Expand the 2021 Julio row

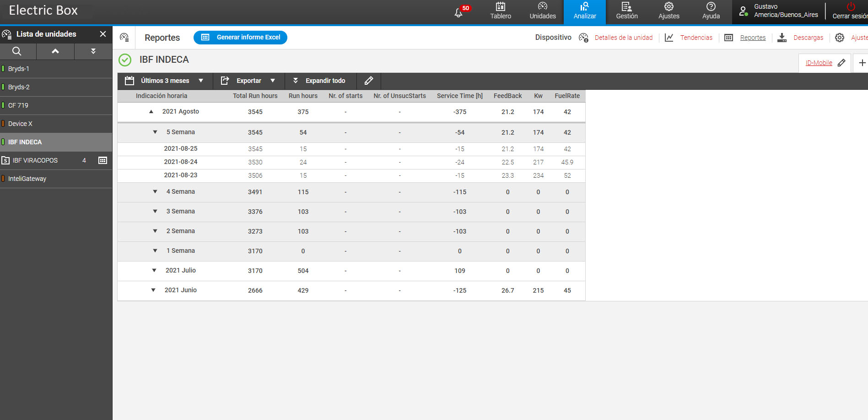154,271
